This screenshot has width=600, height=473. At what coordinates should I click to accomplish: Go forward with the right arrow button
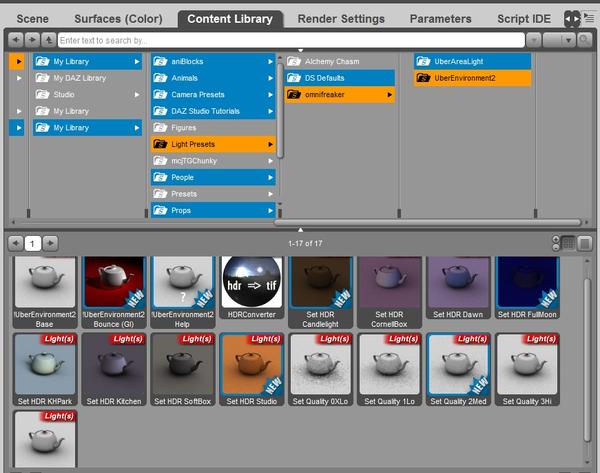click(x=32, y=40)
